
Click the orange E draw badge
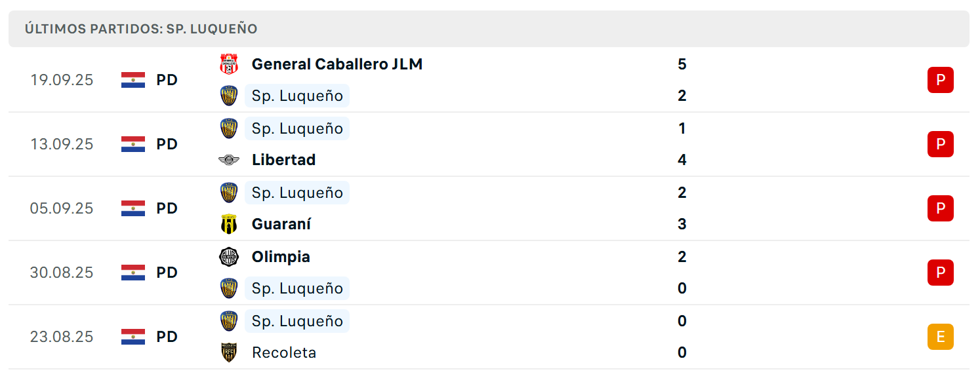click(x=940, y=337)
